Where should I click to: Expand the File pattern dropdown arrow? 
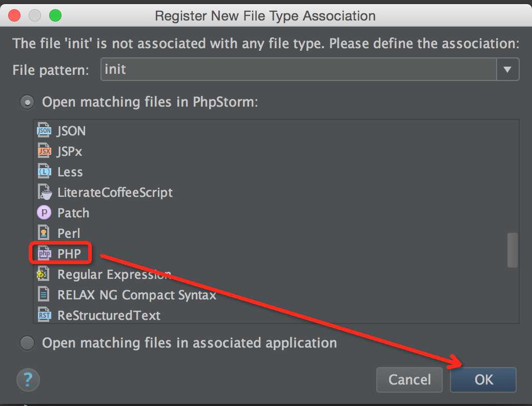[x=507, y=69]
